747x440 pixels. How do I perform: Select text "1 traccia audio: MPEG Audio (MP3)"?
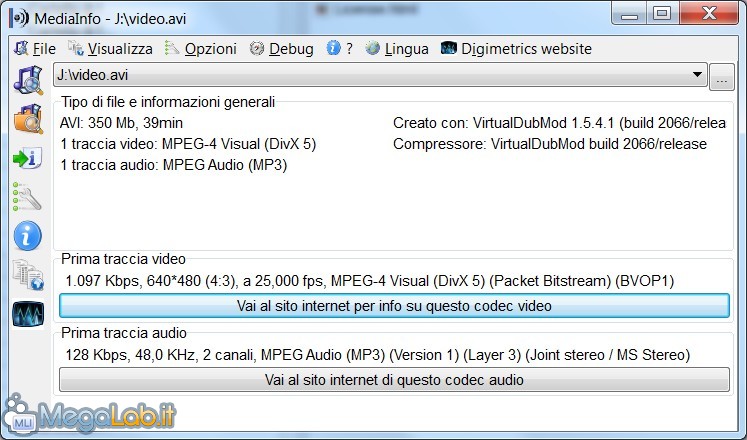[174, 165]
